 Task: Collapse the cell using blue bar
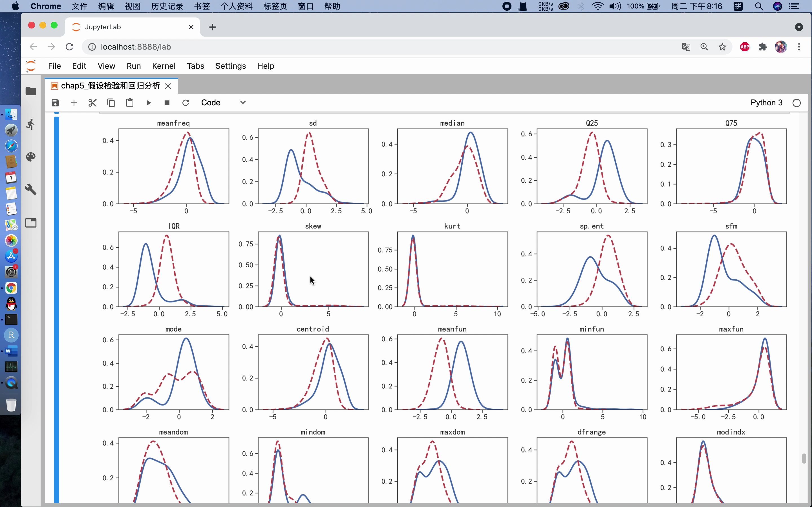point(57,302)
